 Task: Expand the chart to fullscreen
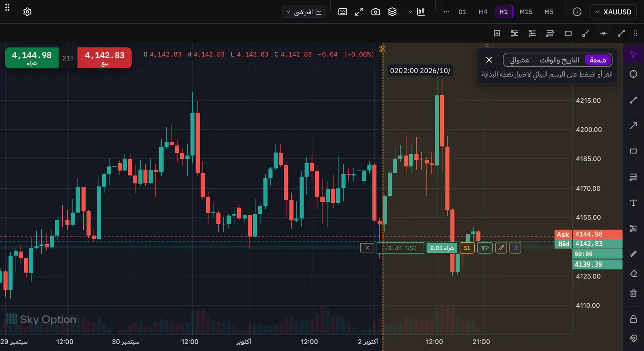[359, 12]
